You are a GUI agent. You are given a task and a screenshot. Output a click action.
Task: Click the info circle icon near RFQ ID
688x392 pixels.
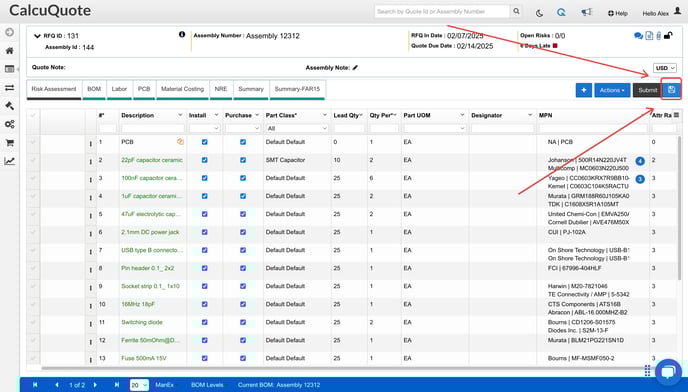pyautogui.click(x=182, y=34)
